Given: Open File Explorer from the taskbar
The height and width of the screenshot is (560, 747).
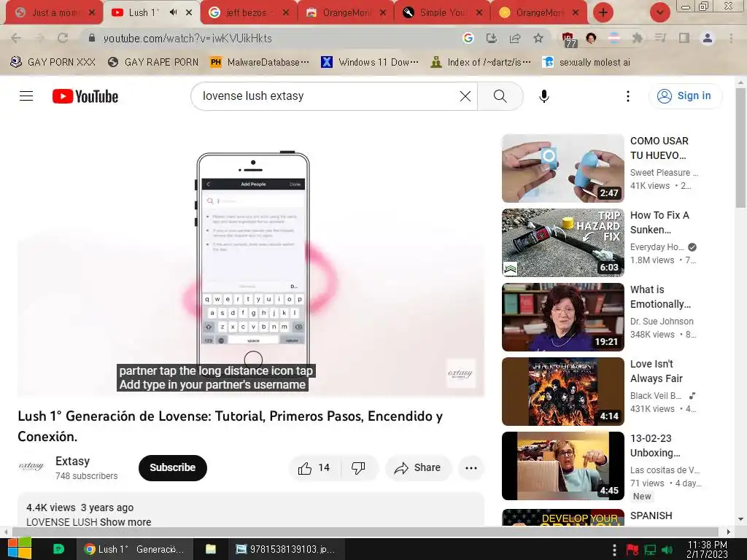Looking at the screenshot, I should [211, 549].
